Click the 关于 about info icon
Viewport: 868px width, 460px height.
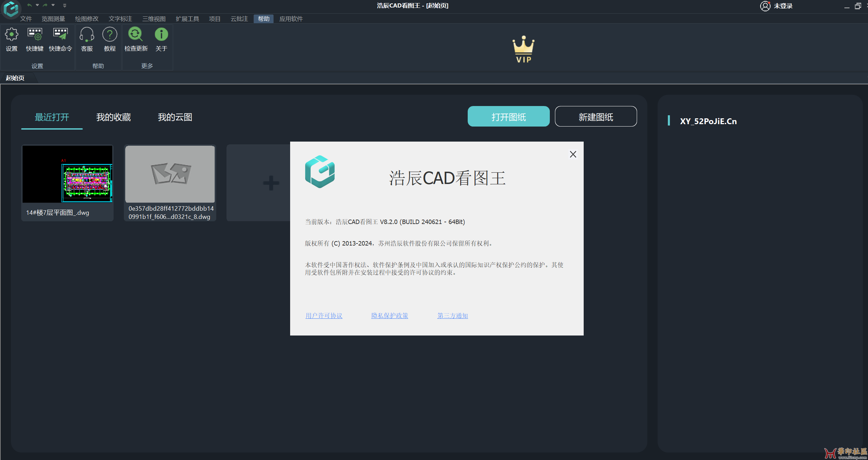(161, 35)
